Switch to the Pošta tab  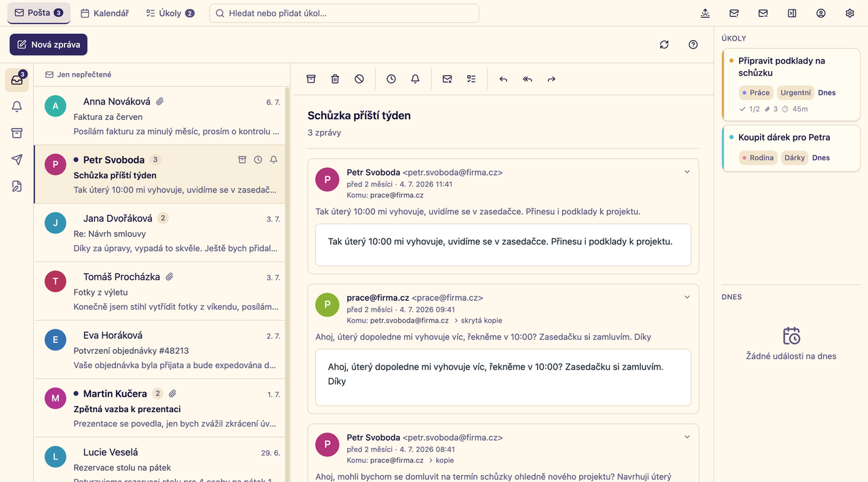click(39, 13)
